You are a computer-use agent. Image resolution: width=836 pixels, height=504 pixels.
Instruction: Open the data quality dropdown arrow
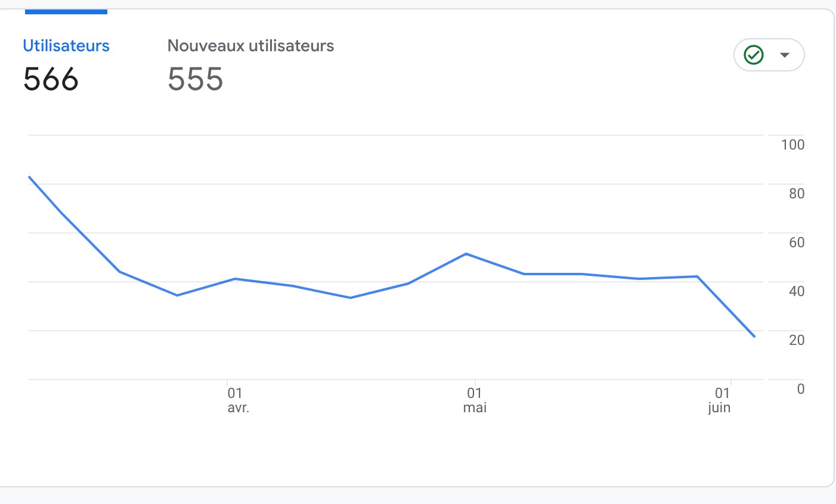[785, 55]
